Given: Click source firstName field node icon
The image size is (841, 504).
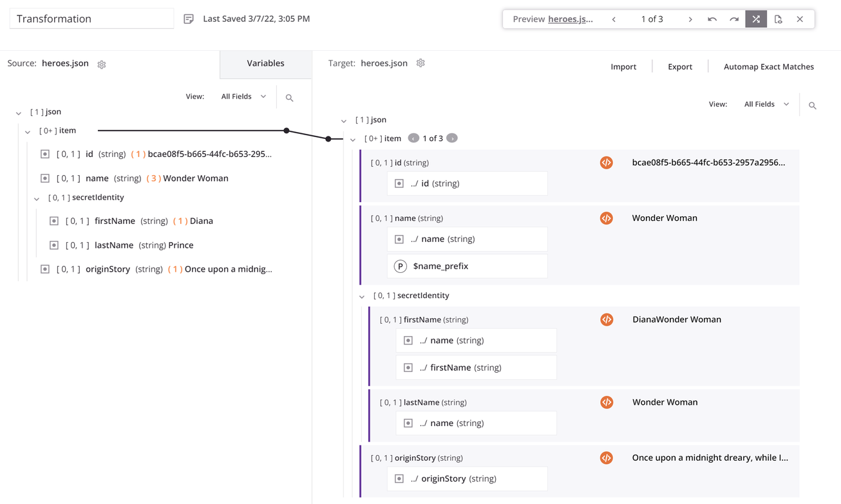Looking at the screenshot, I should click(x=54, y=221).
